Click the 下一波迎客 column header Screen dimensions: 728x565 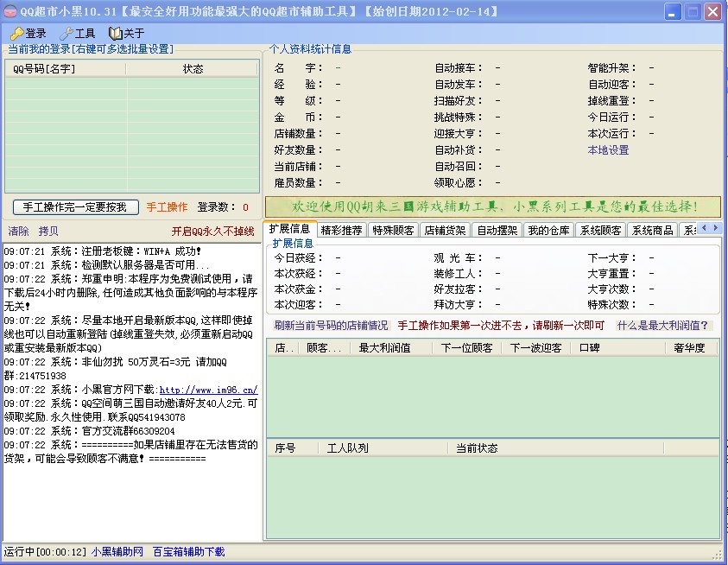[x=536, y=347]
